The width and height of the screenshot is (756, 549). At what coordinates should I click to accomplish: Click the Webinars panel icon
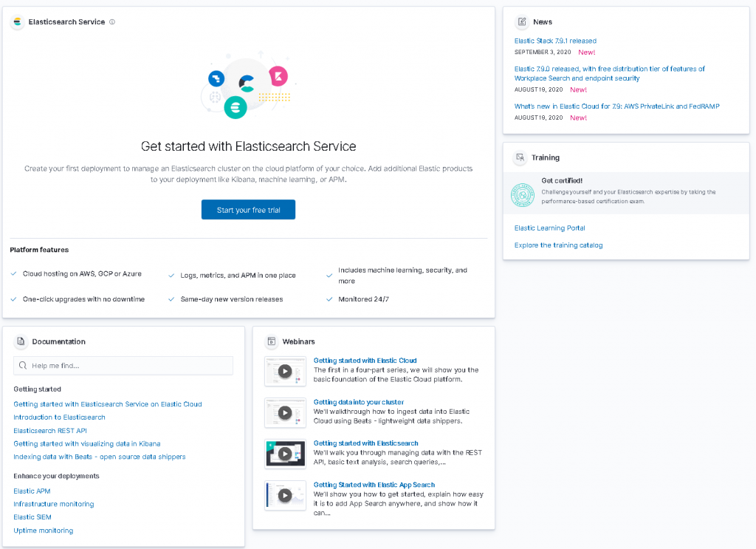click(x=272, y=341)
